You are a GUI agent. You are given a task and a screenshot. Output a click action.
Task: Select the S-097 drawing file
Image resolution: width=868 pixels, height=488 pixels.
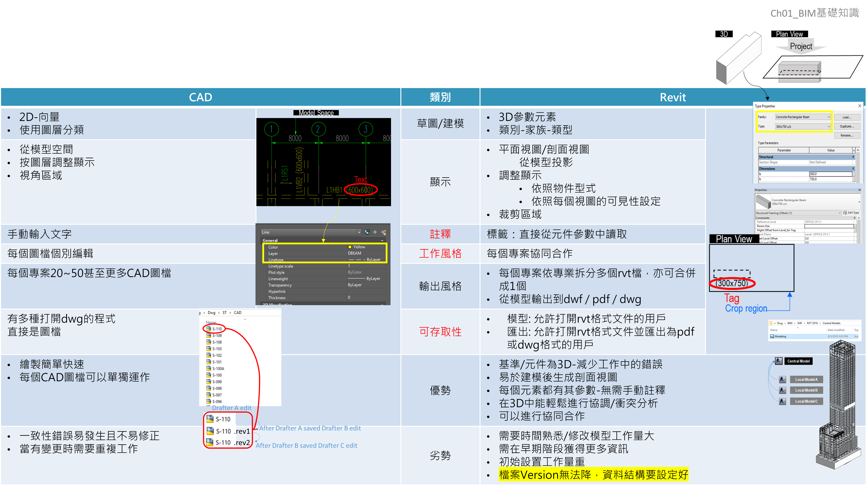(214, 395)
